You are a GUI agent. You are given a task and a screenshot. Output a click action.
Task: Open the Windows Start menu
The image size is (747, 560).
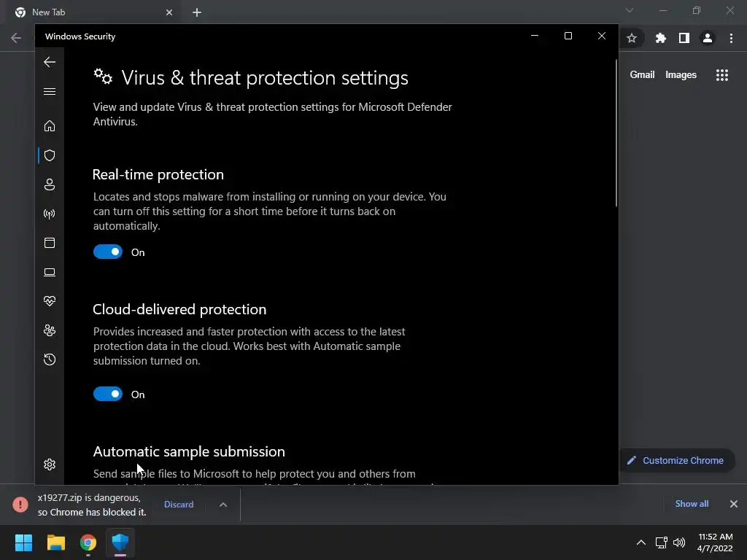[23, 542]
